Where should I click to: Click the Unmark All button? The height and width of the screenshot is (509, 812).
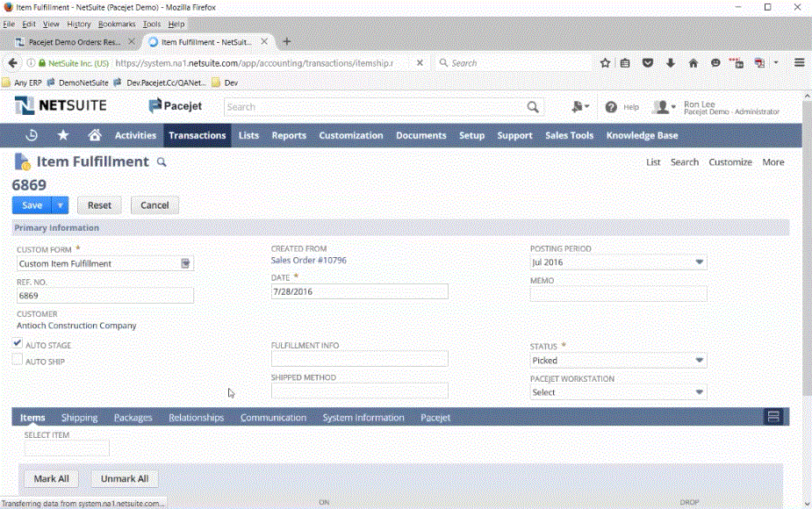125,478
